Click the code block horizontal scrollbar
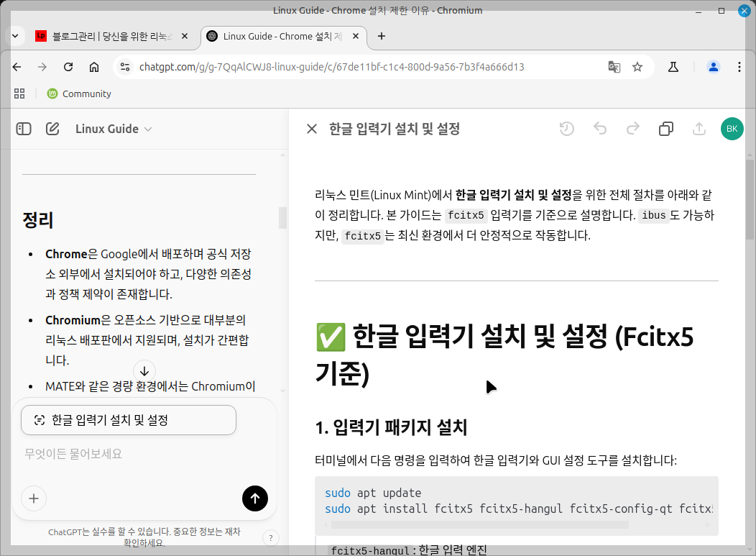756x556 pixels. pyautogui.click(x=480, y=524)
